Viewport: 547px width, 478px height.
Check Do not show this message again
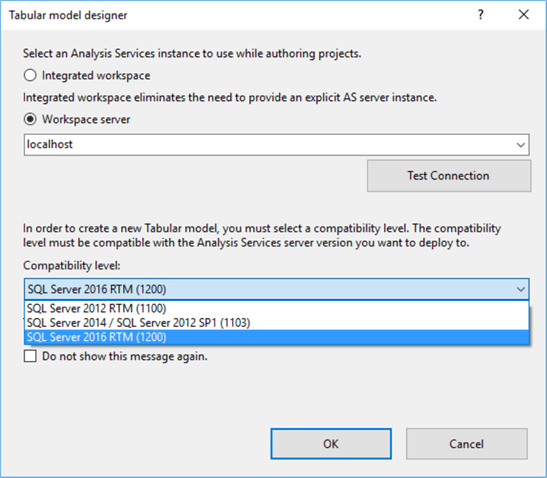tap(30, 357)
